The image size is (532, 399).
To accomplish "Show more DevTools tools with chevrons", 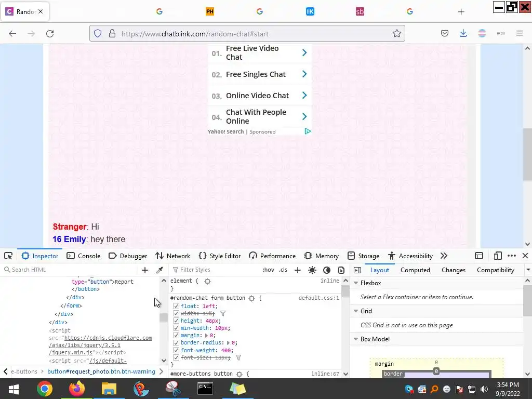I will coord(444,256).
